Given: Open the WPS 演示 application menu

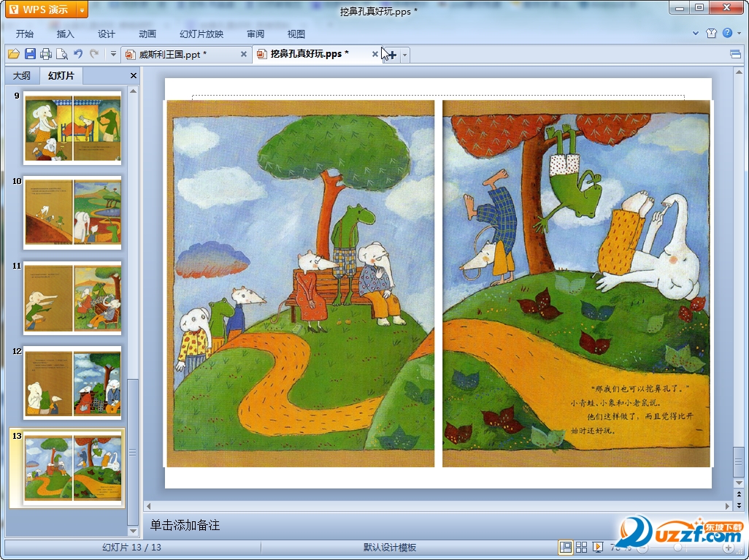Looking at the screenshot, I should (x=41, y=9).
